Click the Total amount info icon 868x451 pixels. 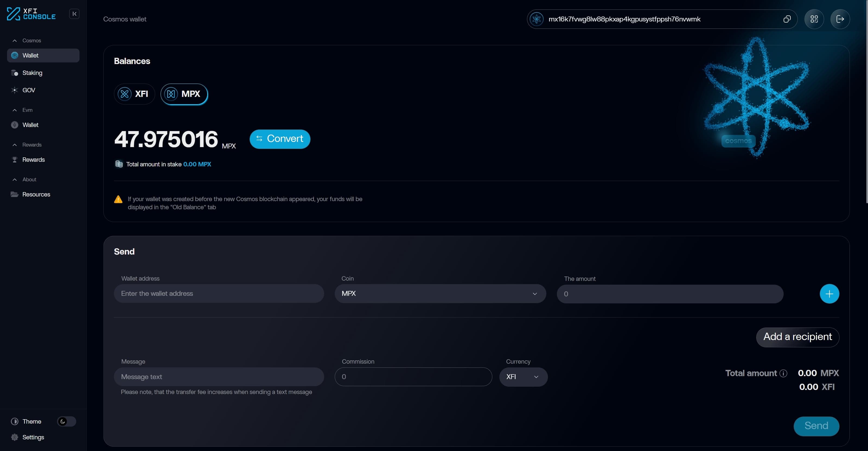783,373
